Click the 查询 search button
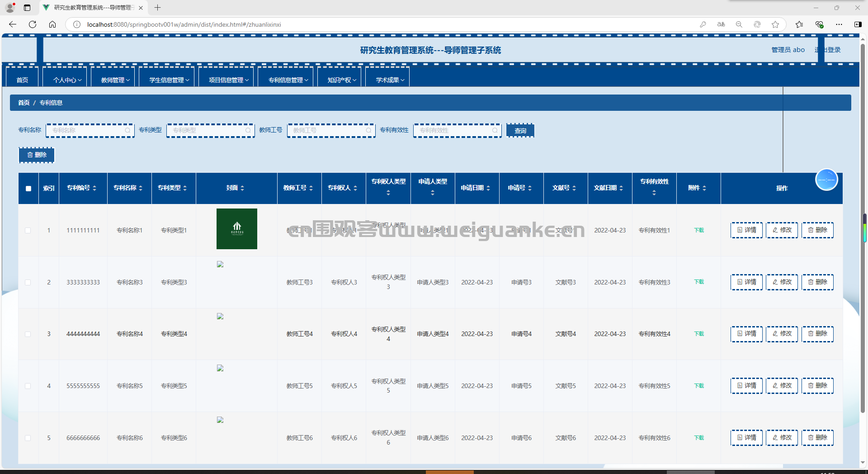The width and height of the screenshot is (868, 474). pyautogui.click(x=520, y=130)
